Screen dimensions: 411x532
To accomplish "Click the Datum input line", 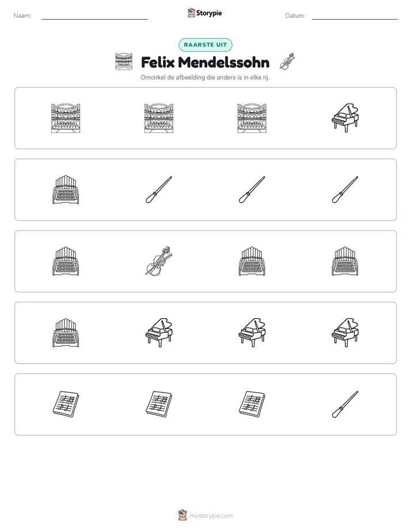I will coord(355,16).
